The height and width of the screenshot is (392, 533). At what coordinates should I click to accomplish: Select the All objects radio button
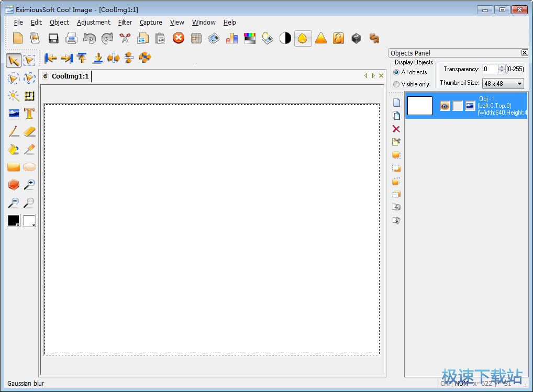(x=396, y=72)
